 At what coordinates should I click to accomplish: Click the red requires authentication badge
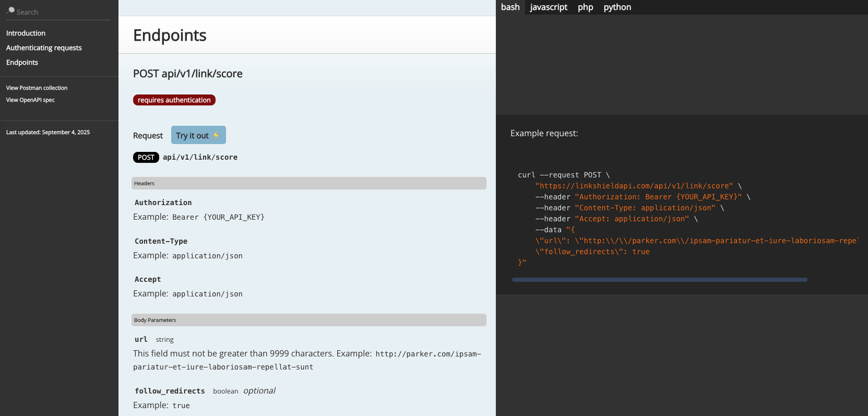[174, 100]
